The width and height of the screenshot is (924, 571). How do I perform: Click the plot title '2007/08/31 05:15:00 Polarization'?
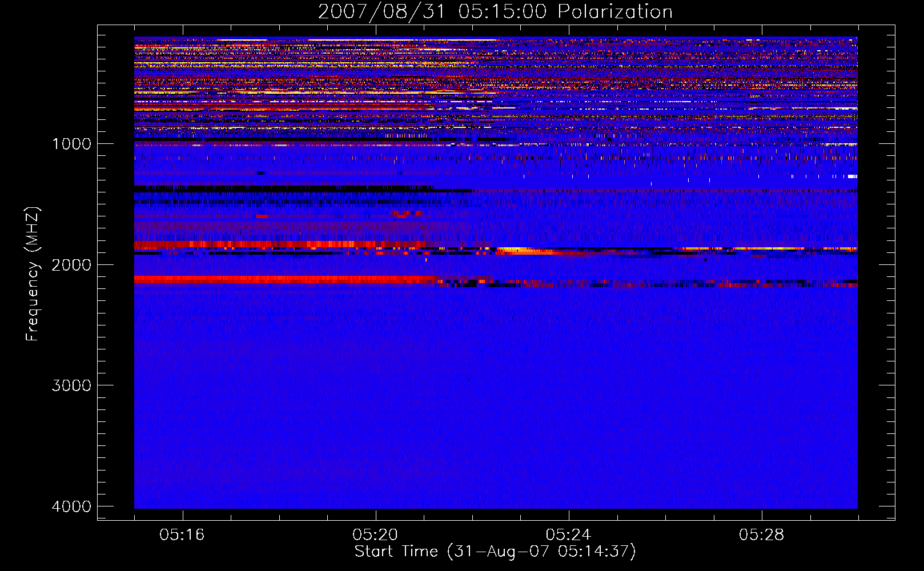point(495,11)
